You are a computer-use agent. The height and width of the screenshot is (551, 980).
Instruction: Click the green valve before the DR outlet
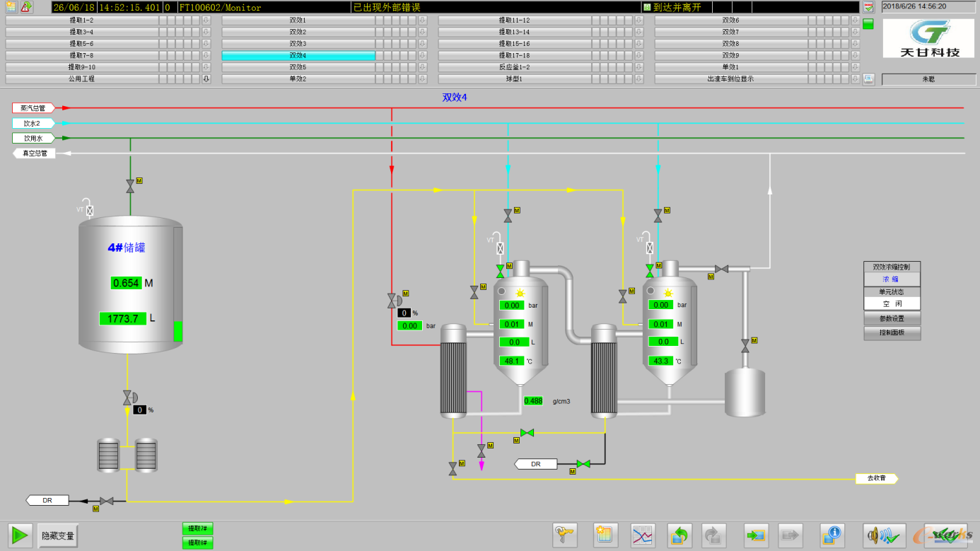click(583, 464)
